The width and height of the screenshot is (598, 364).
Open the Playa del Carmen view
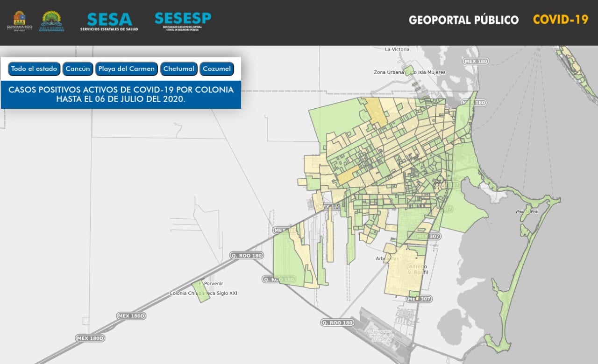[x=126, y=69]
